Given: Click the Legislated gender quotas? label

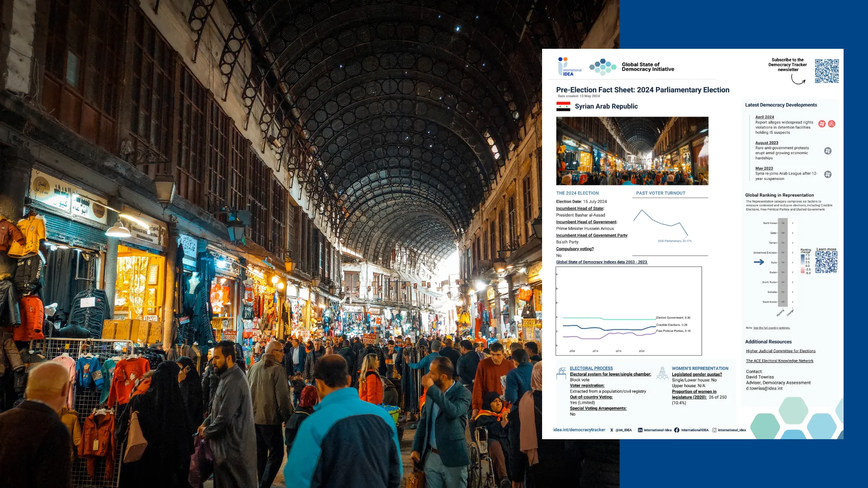Looking at the screenshot, I should pos(697,374).
